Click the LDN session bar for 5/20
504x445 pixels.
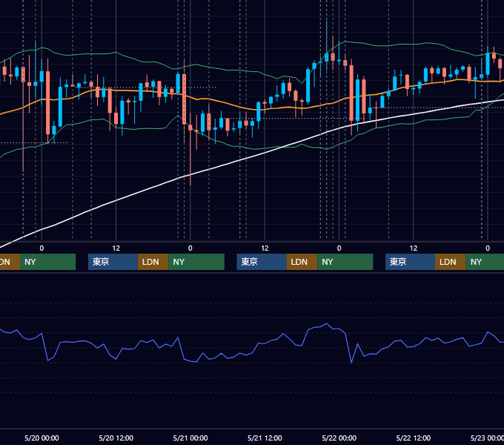click(x=153, y=262)
